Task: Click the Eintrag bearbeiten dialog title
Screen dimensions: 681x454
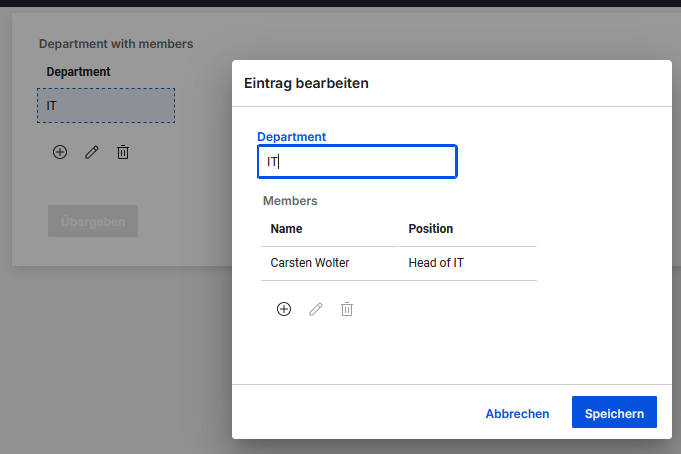Action: 307,84
